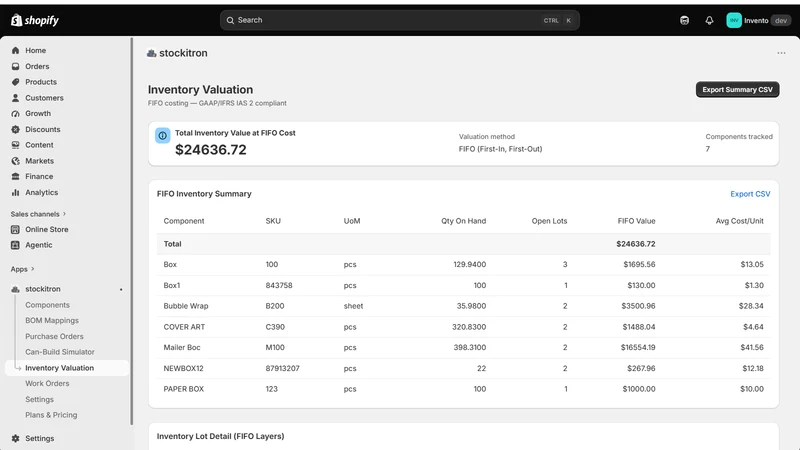Click the Content icon in sidebar

coord(15,145)
